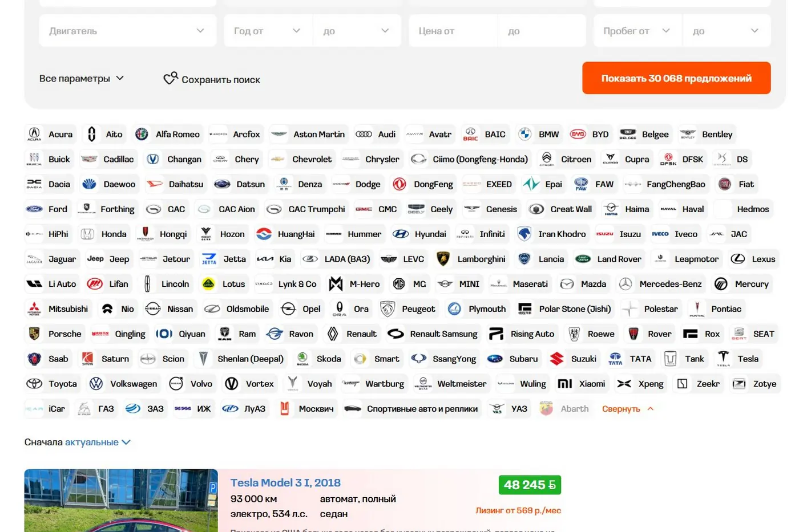Image resolution: width=799 pixels, height=532 pixels.
Task: Click the Mitsubishi diamonds logo
Action: [x=34, y=308]
